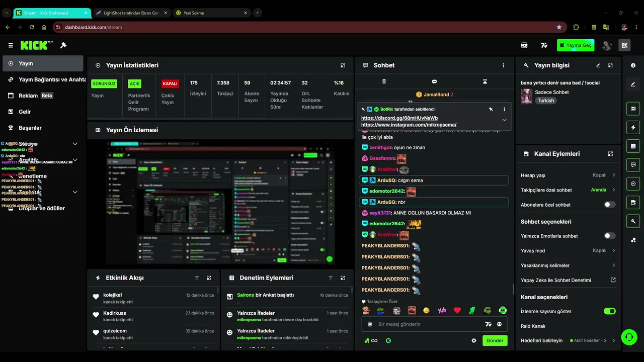The image size is (644, 362).
Task: Expand the Analitik section chevron in the sidebar
Action: pos(75,160)
